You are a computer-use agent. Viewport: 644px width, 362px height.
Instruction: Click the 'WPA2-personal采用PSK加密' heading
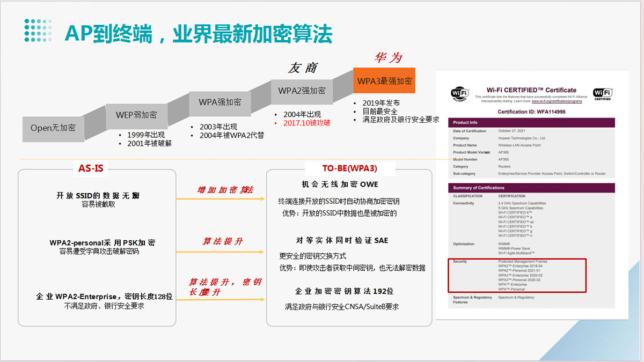tap(102, 243)
